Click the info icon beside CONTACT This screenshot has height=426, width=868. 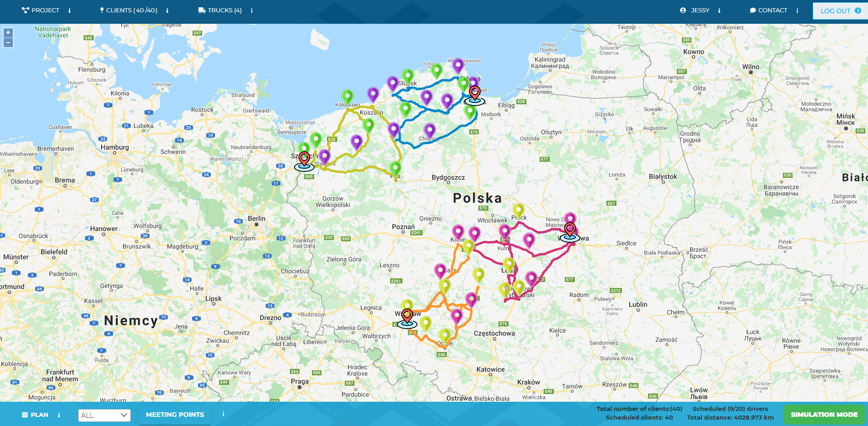point(797,11)
